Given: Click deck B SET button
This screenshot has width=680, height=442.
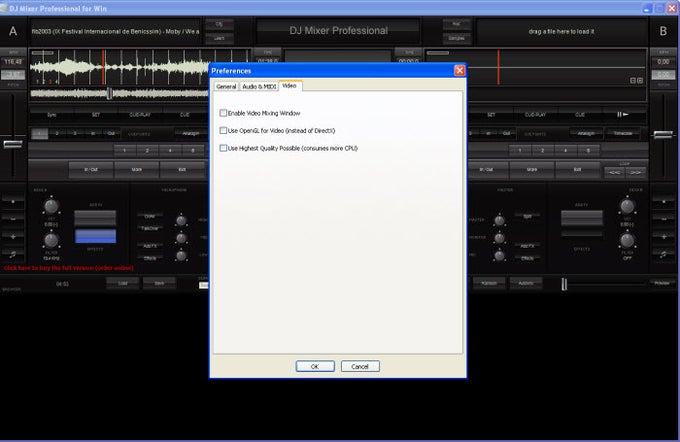Looking at the screenshot, I should point(491,115).
